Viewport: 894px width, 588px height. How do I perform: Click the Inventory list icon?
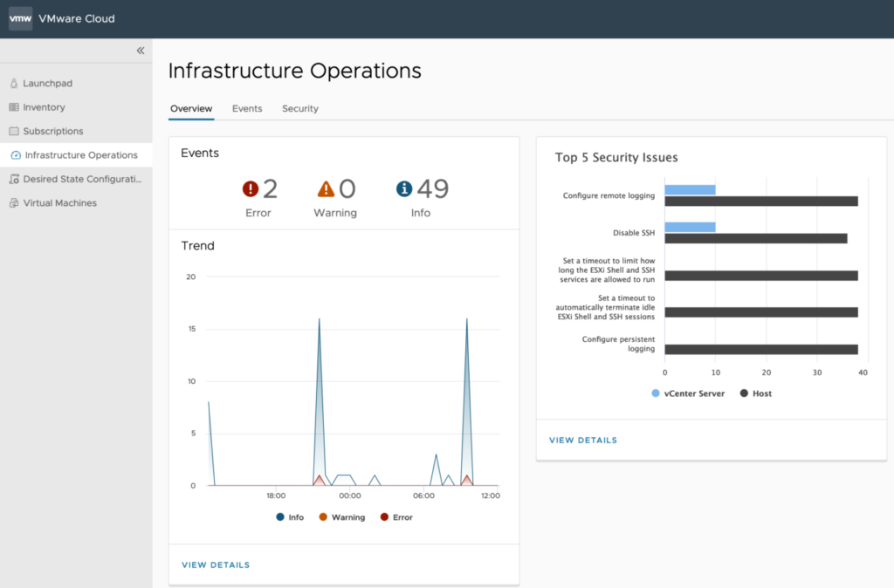(14, 107)
